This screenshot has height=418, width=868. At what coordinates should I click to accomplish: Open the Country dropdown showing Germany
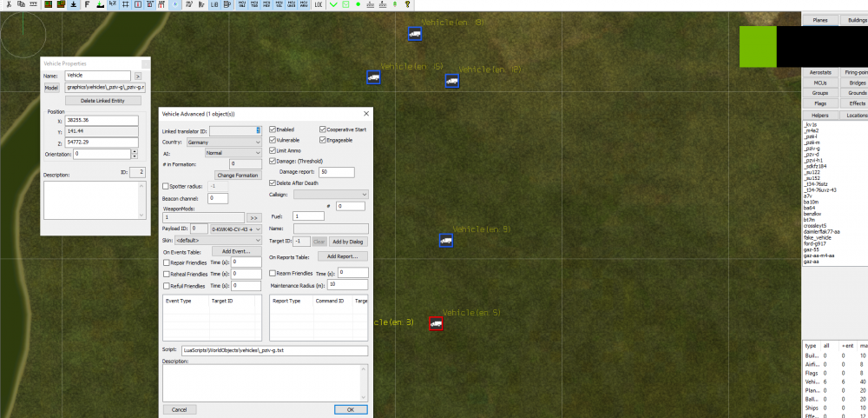pos(235,142)
